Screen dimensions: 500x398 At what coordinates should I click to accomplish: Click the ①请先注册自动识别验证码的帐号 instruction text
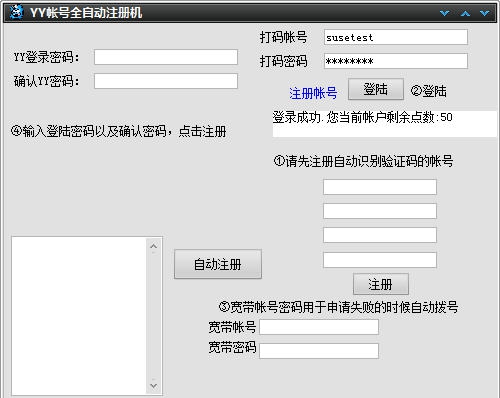pos(363,161)
